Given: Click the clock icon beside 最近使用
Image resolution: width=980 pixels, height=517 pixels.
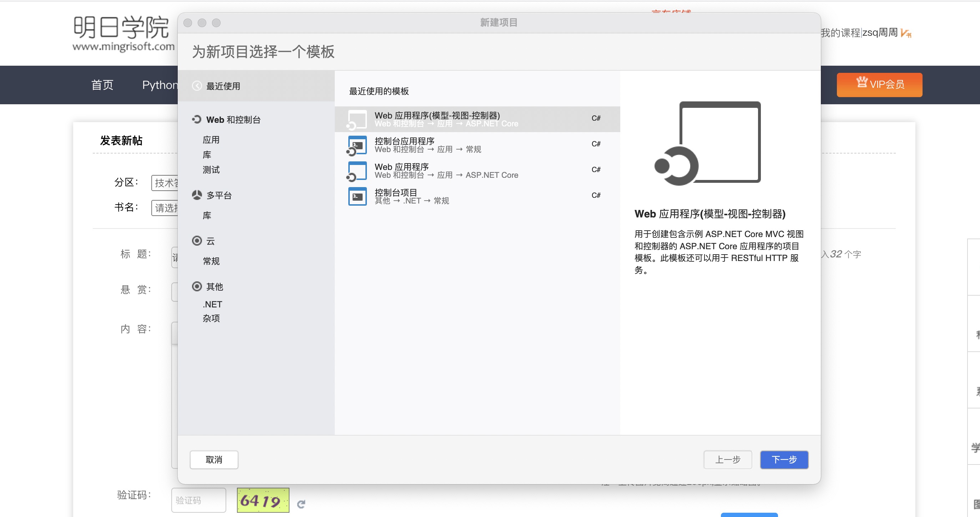Looking at the screenshot, I should 197,86.
